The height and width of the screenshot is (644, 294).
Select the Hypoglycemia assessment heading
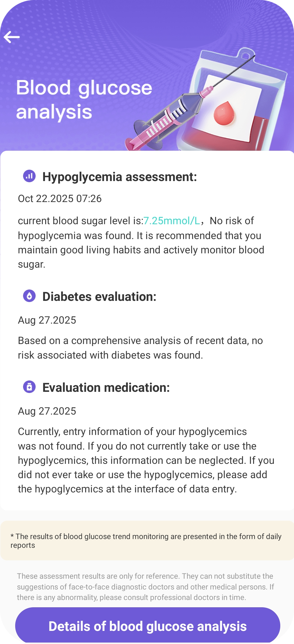point(120,177)
